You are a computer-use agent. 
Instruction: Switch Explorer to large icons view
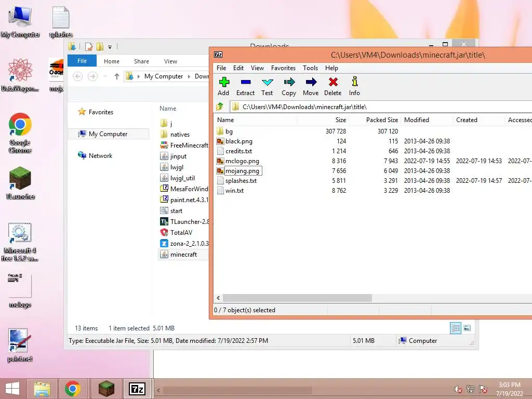[467, 328]
